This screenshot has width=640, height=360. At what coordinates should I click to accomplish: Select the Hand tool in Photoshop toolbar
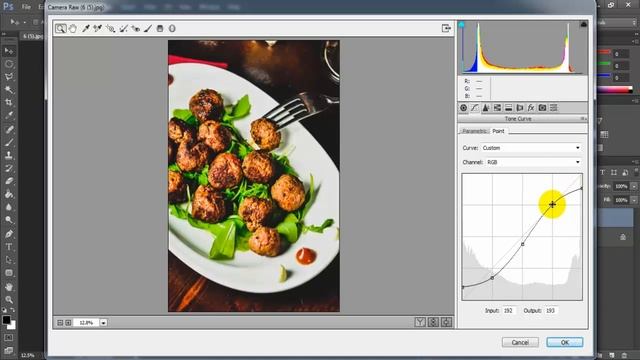click(x=9, y=287)
